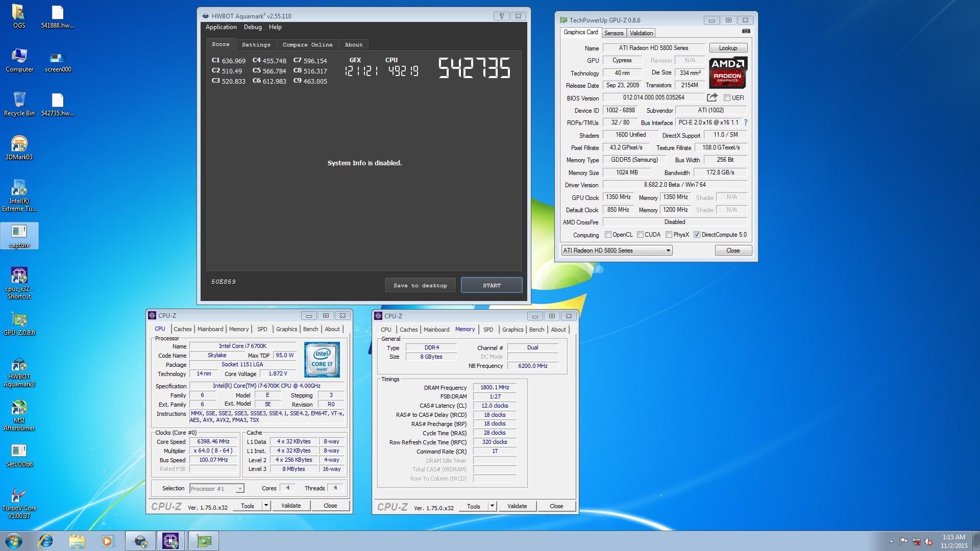
Task: Open the Application menu in Aquamark
Action: 221,27
